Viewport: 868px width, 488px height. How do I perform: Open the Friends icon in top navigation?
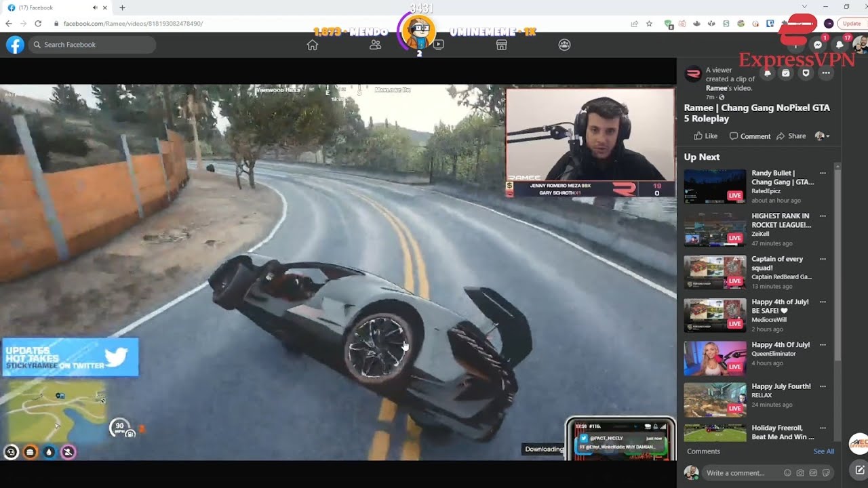click(375, 45)
